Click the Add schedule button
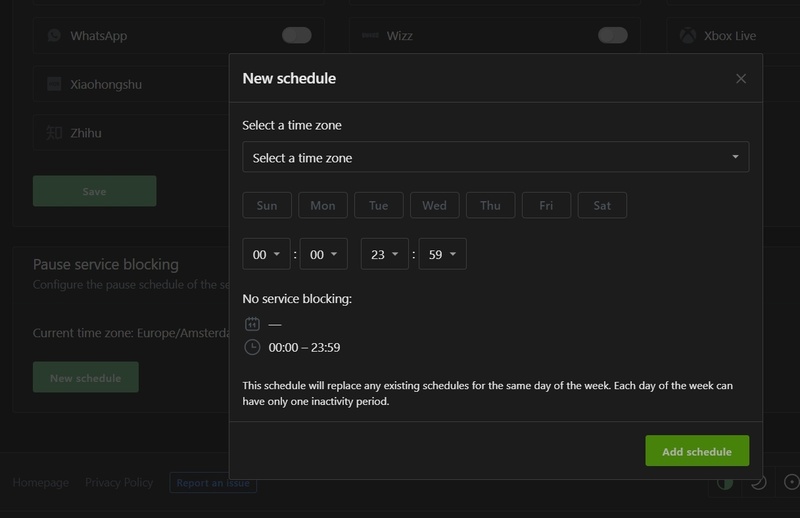This screenshot has width=800, height=518. coord(697,452)
